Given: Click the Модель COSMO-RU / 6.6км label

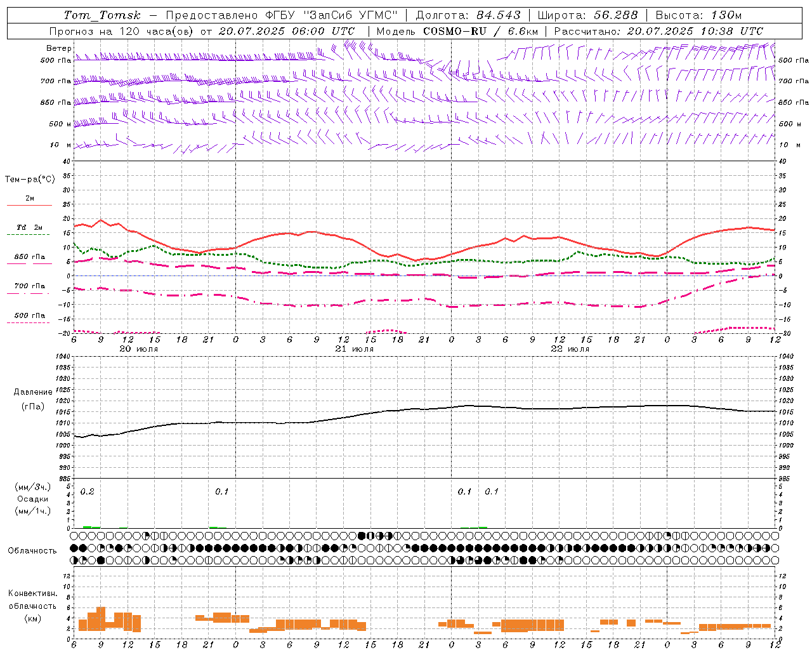Looking at the screenshot, I should coord(457,31).
